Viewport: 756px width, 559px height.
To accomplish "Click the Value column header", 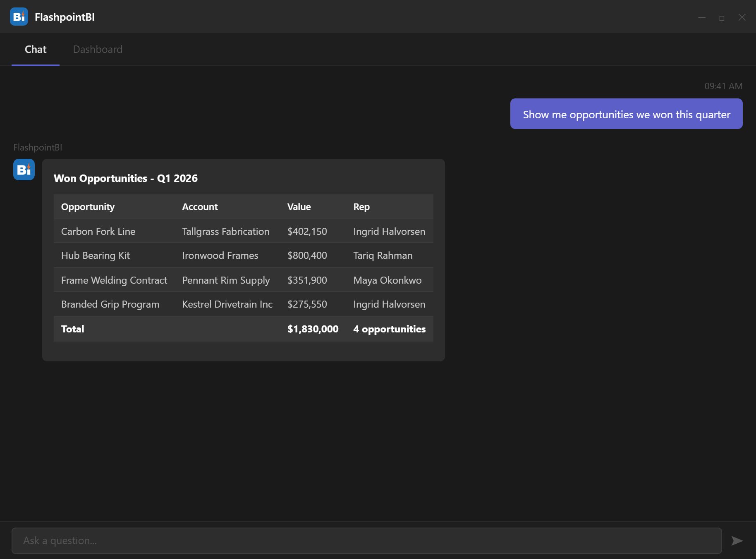I will (x=299, y=207).
